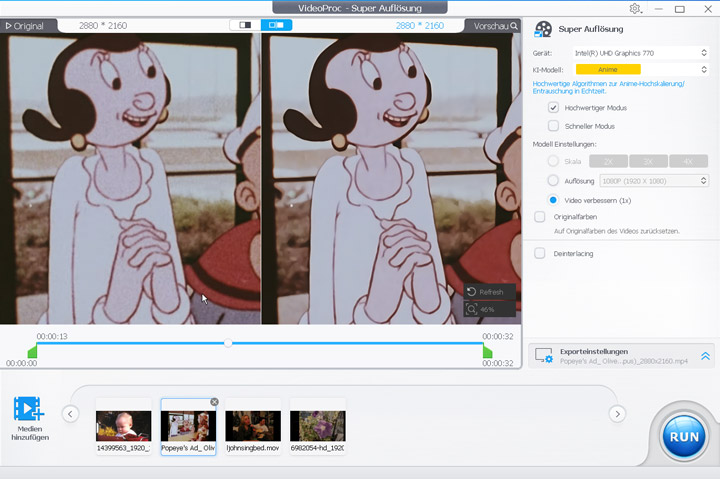Select the Popeye's Ad video thumbnail

(188, 427)
